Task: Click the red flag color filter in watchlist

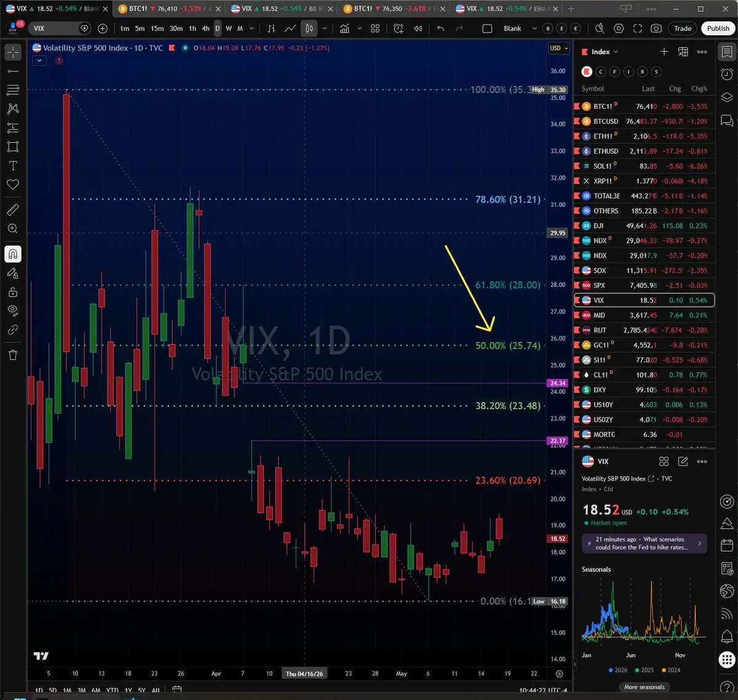Action: 587,71
